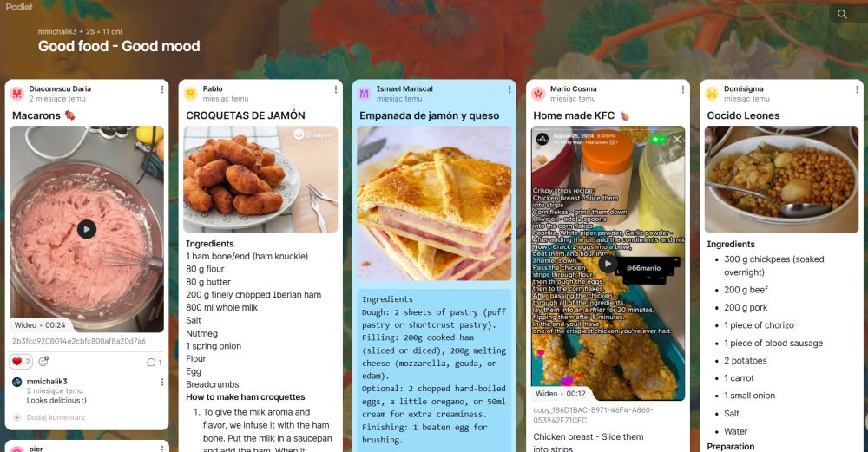Open the search magnifier icon
Screen dimensions: 868x452
(x=842, y=14)
